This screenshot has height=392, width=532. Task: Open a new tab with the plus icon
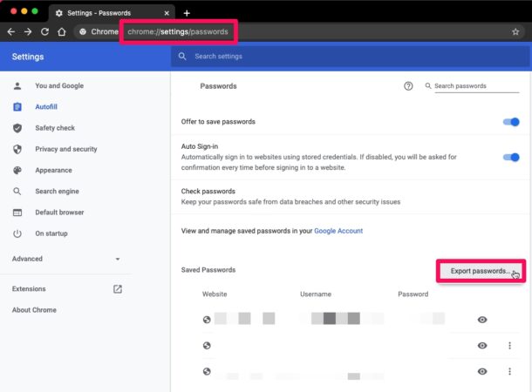pos(187,13)
